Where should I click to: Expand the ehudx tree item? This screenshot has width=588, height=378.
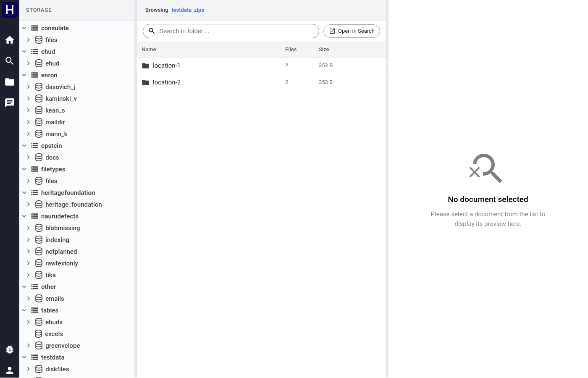(x=28, y=322)
